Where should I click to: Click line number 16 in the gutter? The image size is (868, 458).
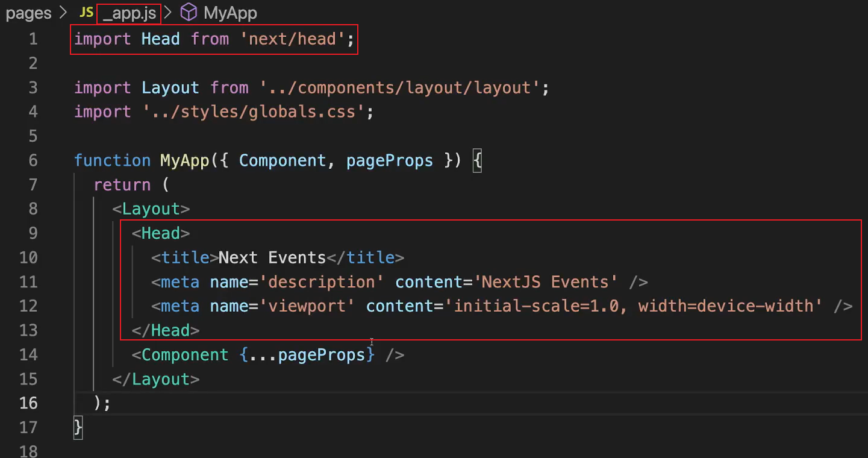[x=28, y=403]
